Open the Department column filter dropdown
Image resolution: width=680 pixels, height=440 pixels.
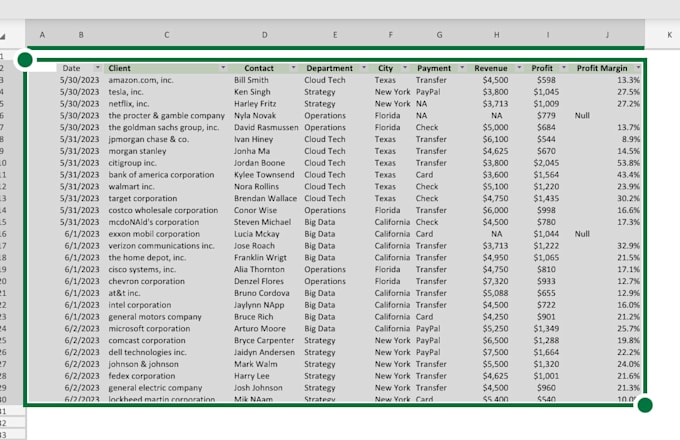point(364,68)
